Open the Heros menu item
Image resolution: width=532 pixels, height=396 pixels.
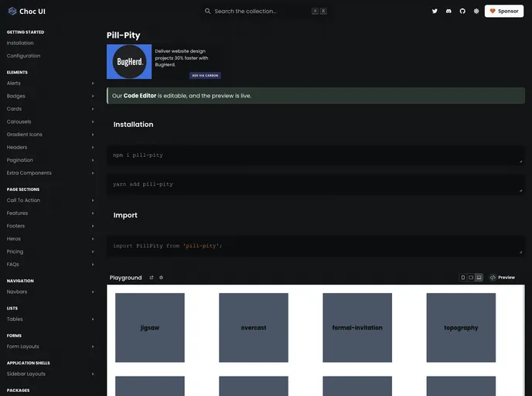[x=50, y=239]
